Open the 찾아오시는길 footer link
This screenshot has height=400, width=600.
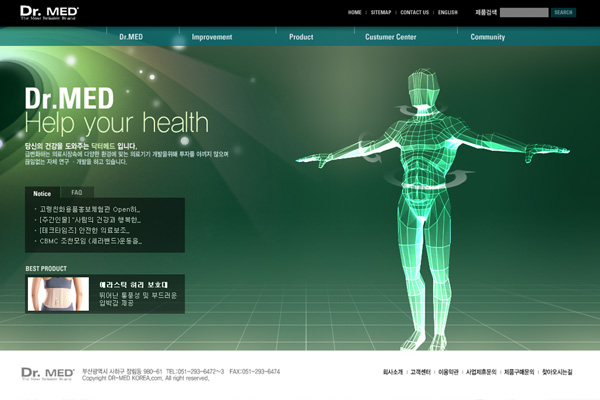coord(557,372)
